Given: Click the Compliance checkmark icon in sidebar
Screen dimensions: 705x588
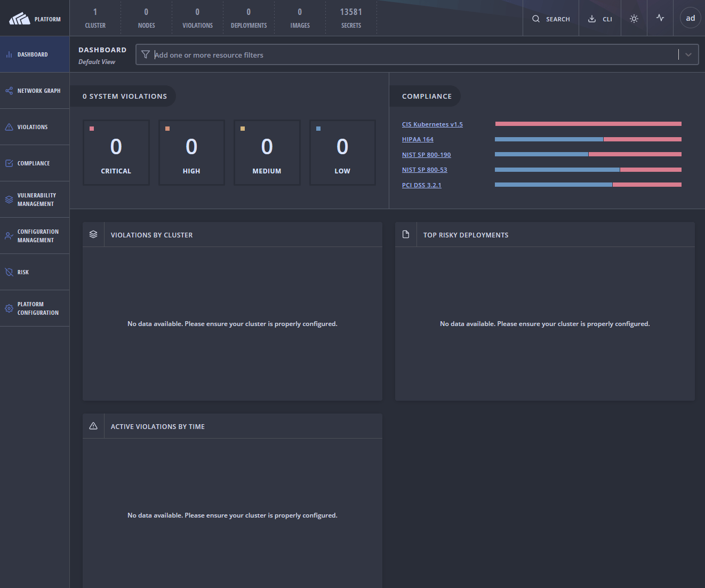Looking at the screenshot, I should click(x=9, y=163).
